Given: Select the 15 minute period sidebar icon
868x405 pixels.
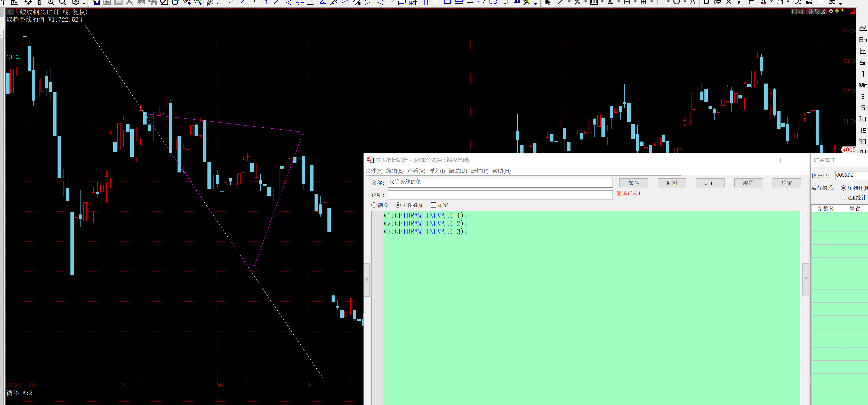Looking at the screenshot, I should (x=863, y=130).
